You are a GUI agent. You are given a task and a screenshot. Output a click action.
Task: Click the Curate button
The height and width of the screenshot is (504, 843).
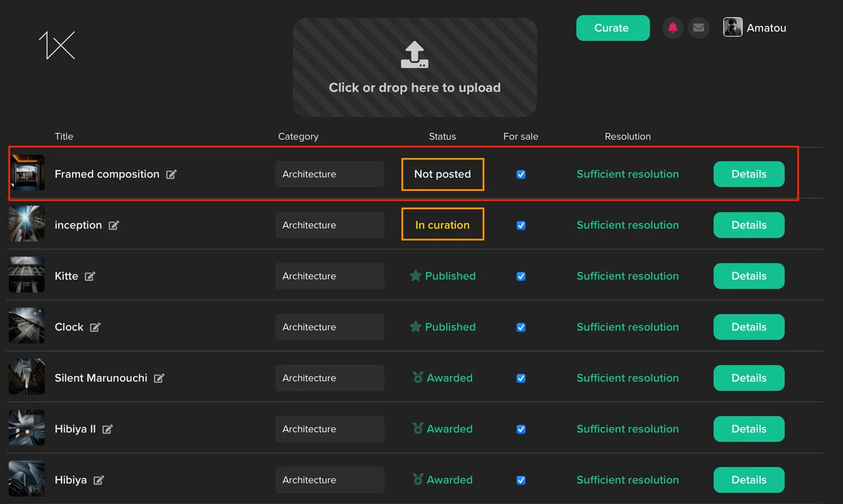tap(613, 28)
